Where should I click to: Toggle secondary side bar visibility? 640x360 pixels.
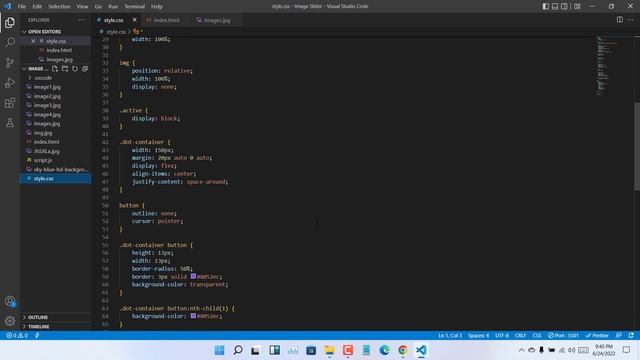564,6
